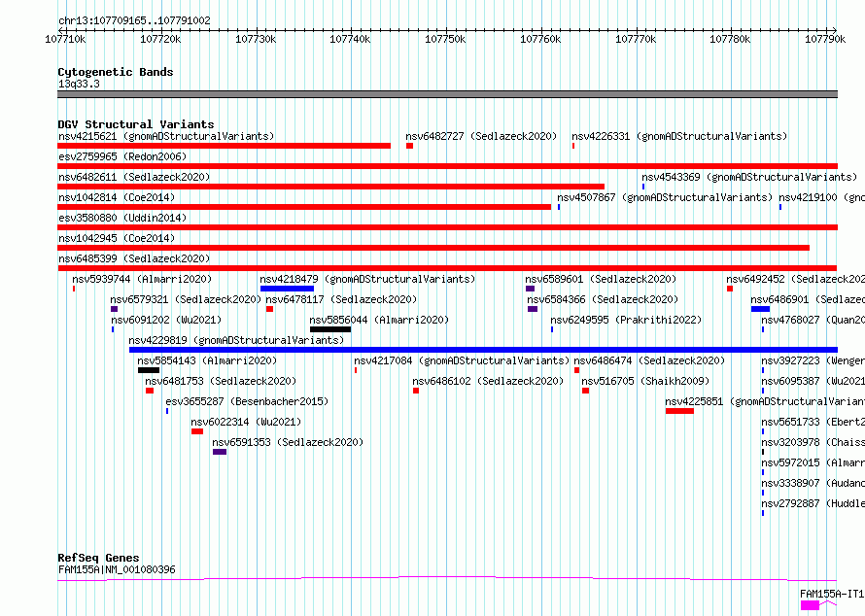
Task: Click the nsv5939744 (Almarri2020) label
Action: pyautogui.click(x=142, y=279)
